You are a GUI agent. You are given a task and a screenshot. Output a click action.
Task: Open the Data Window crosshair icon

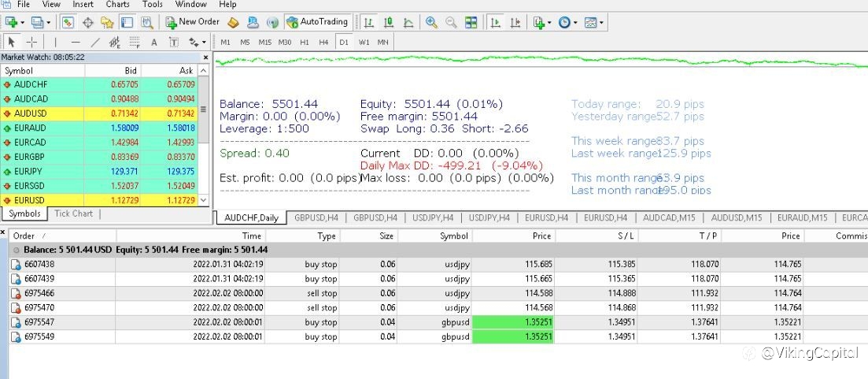coord(87,22)
